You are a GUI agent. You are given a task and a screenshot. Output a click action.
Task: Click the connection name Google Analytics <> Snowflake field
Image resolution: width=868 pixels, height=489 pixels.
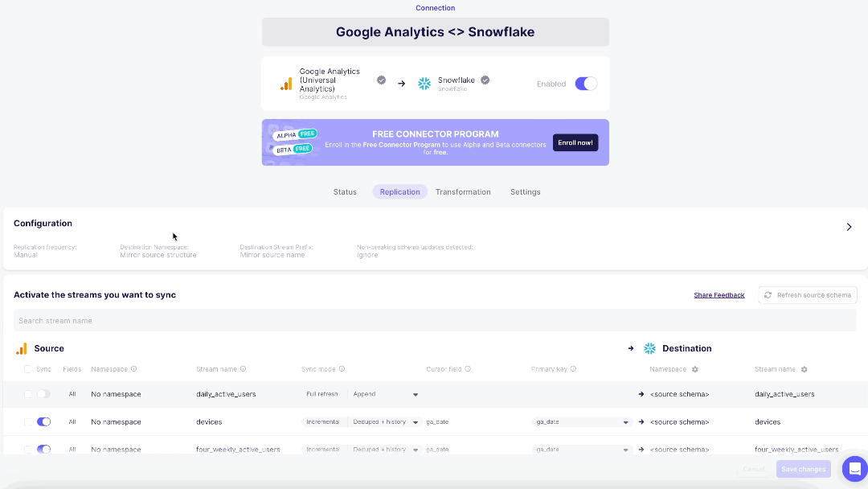435,32
